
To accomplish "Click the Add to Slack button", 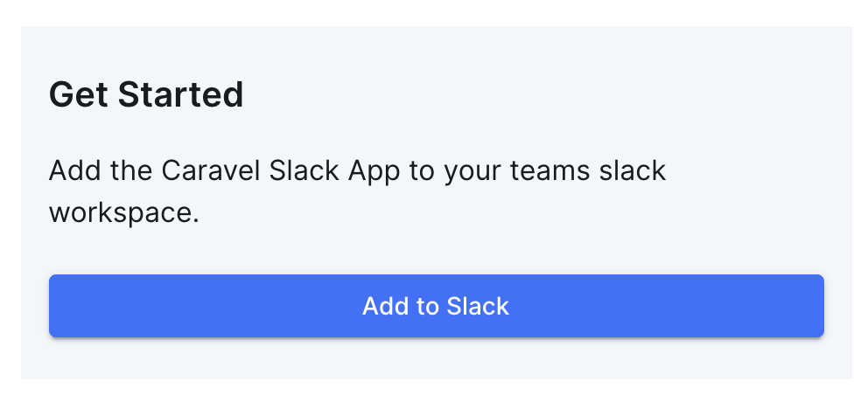I will (437, 306).
